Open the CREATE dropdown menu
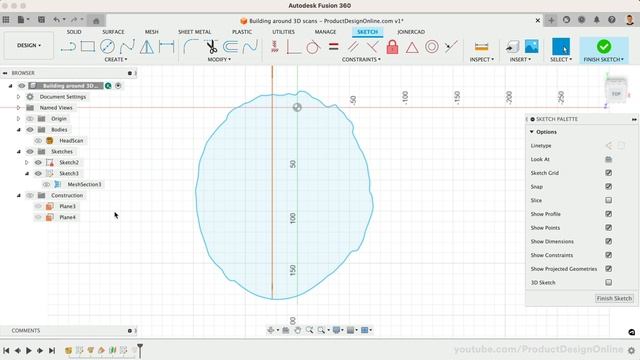This screenshot has width=640, height=360. 116,60
